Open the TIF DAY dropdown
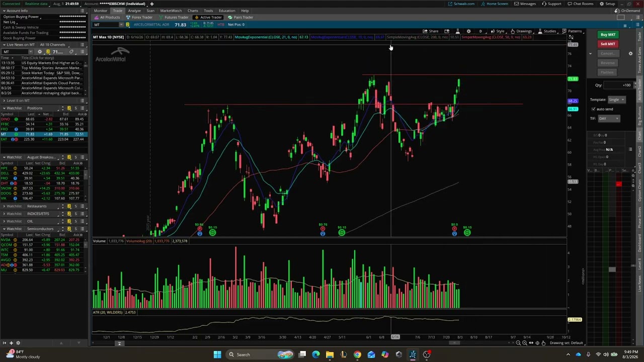The height and width of the screenshot is (362, 644). [609, 119]
